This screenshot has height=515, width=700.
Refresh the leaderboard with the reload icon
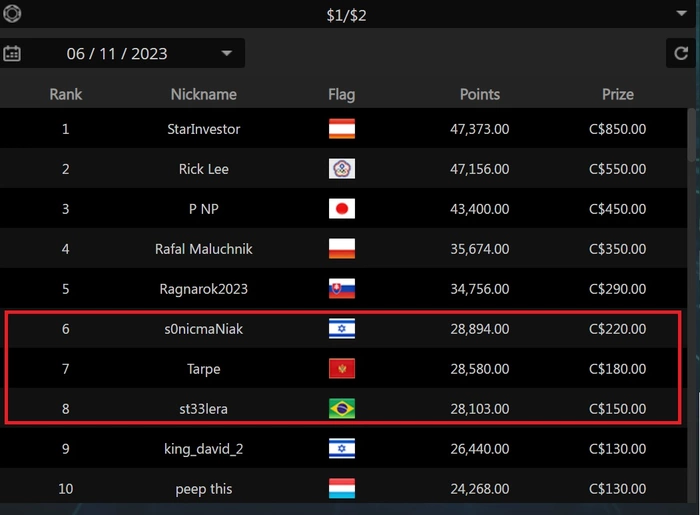click(x=681, y=53)
